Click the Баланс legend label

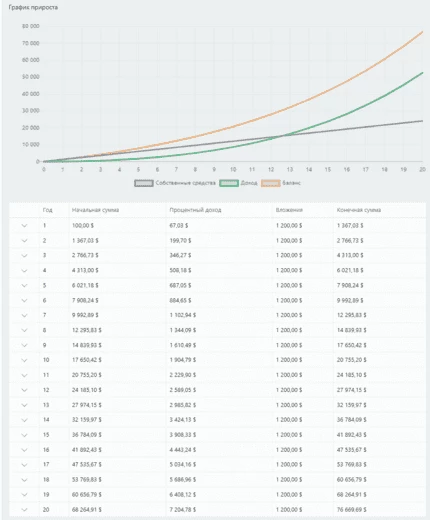click(291, 183)
